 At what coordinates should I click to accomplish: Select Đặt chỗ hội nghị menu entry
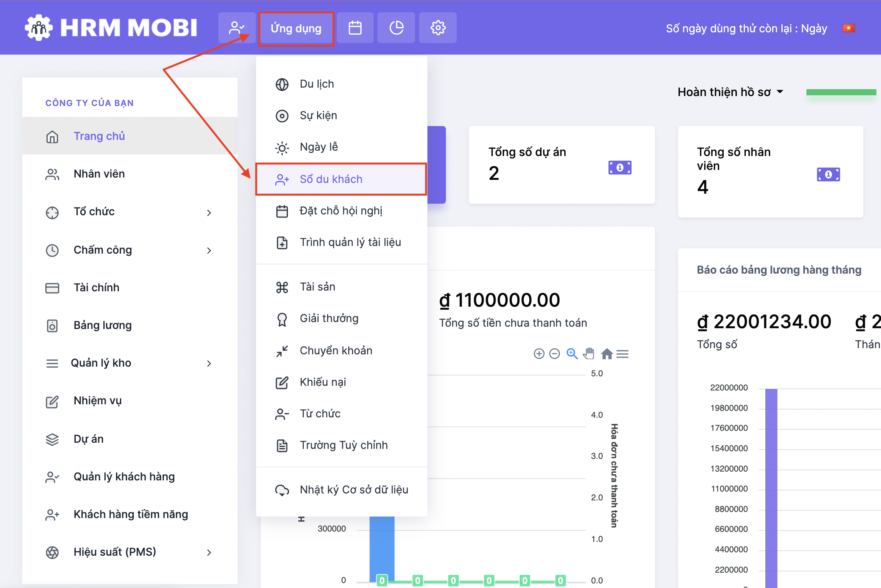click(x=341, y=211)
